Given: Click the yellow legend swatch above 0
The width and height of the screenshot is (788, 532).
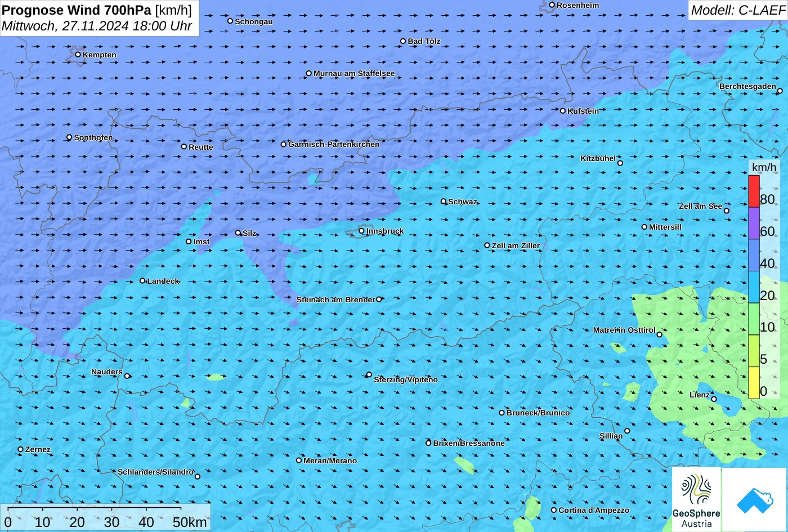Looking at the screenshot, I should click(754, 383).
